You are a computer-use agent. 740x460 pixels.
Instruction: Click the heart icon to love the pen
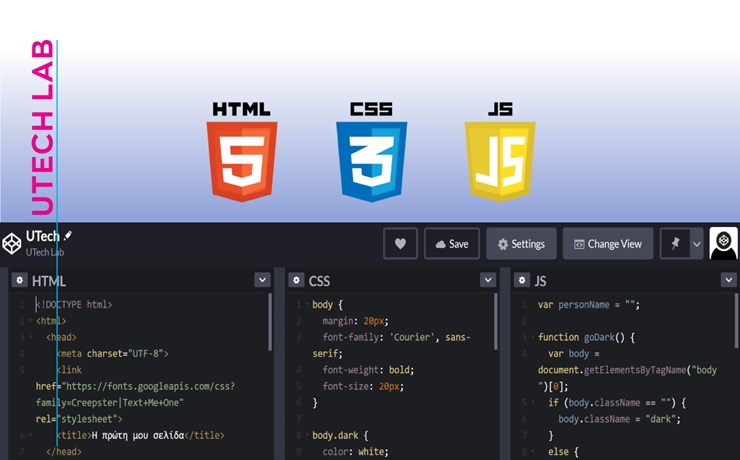400,244
